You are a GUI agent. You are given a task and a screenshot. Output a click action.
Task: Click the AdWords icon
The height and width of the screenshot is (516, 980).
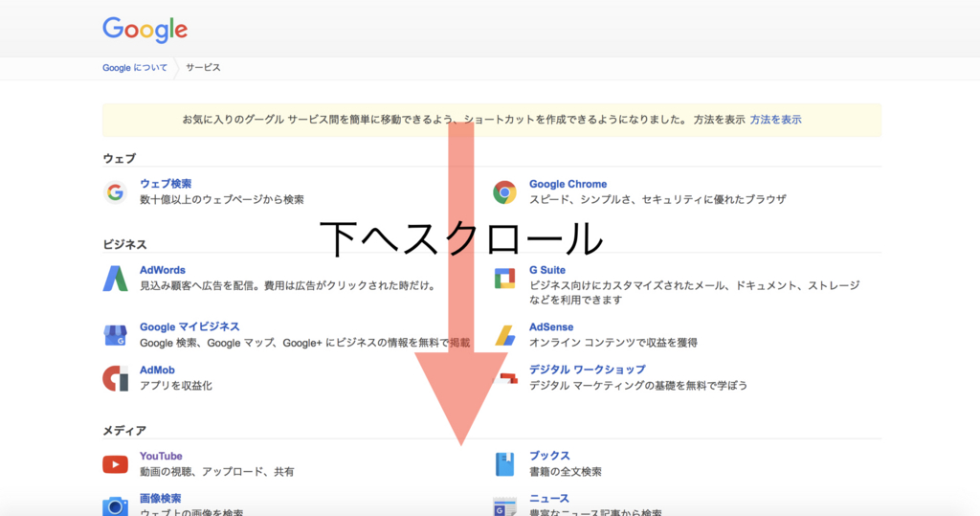coord(115,279)
